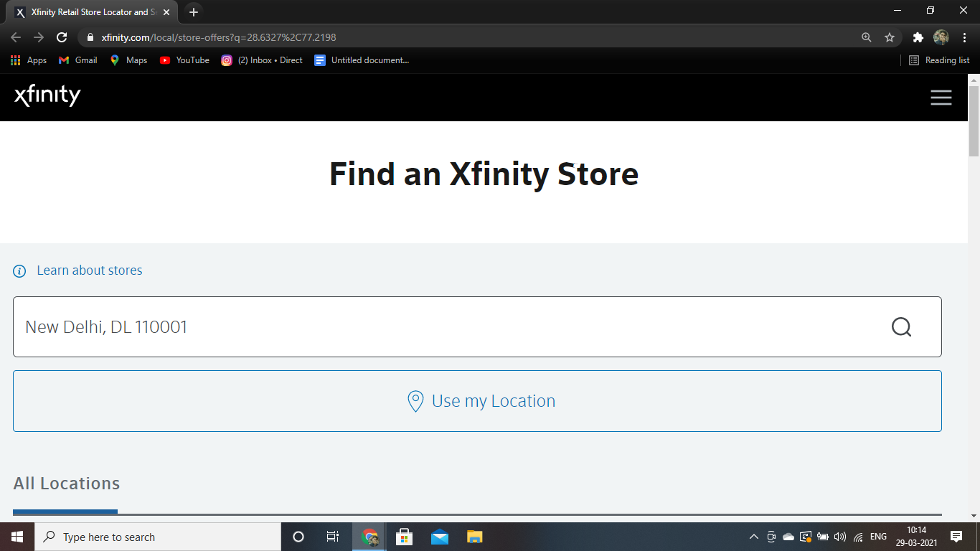The image size is (980, 551).
Task: Open the Instagram Inbox • Direct bookmark
Action: 262,60
